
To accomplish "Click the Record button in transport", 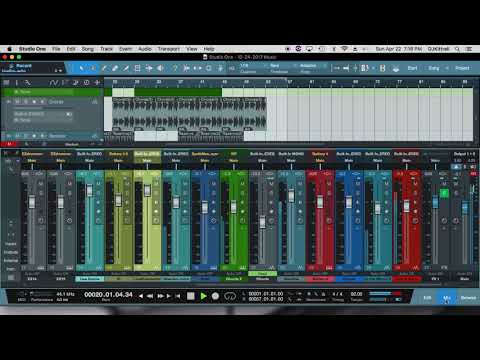I will pos(216,296).
